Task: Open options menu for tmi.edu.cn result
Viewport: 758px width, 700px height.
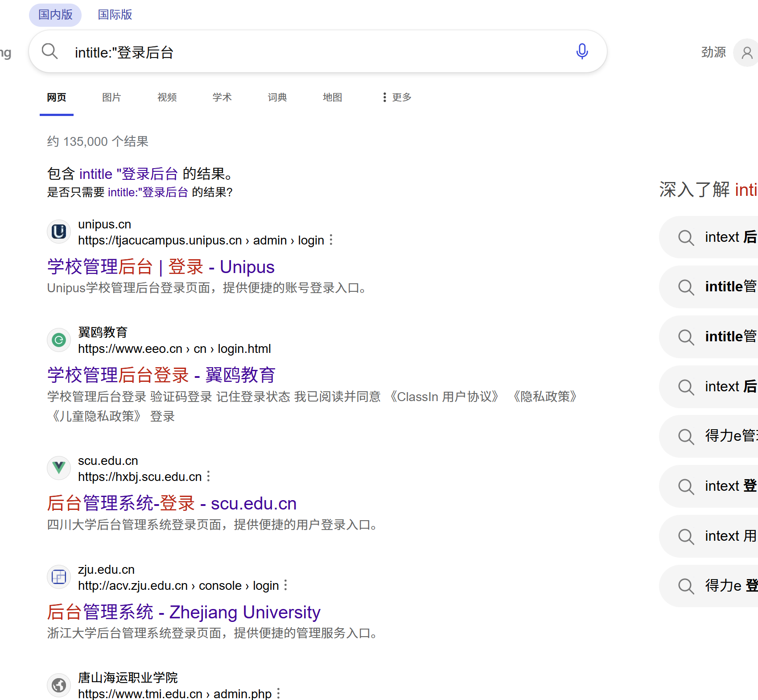Action: pos(278,693)
